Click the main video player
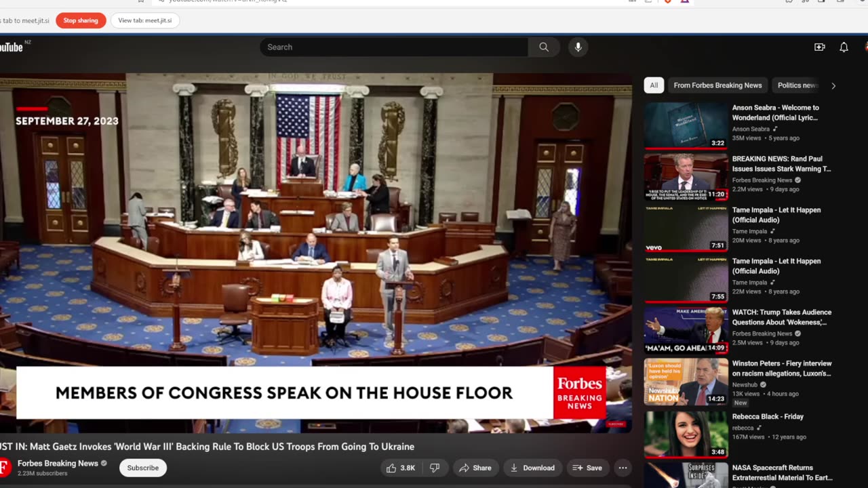This screenshot has width=868, height=488. (316, 253)
